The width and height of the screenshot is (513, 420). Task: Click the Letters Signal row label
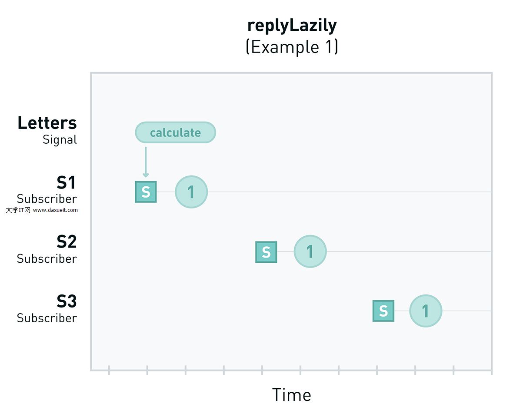[x=47, y=129]
